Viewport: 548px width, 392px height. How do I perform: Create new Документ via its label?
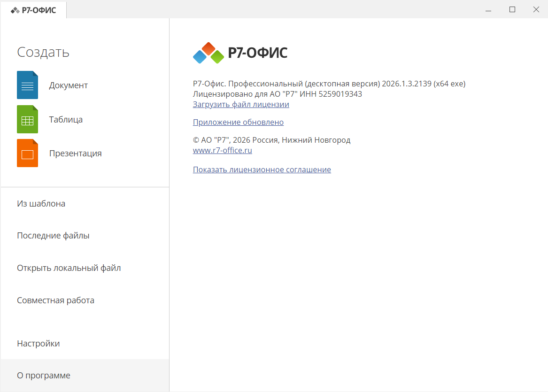69,85
